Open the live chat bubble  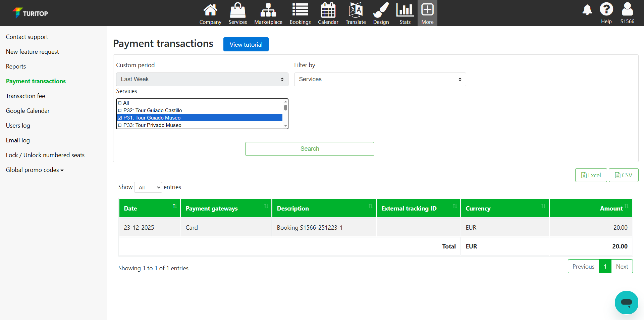tap(626, 302)
